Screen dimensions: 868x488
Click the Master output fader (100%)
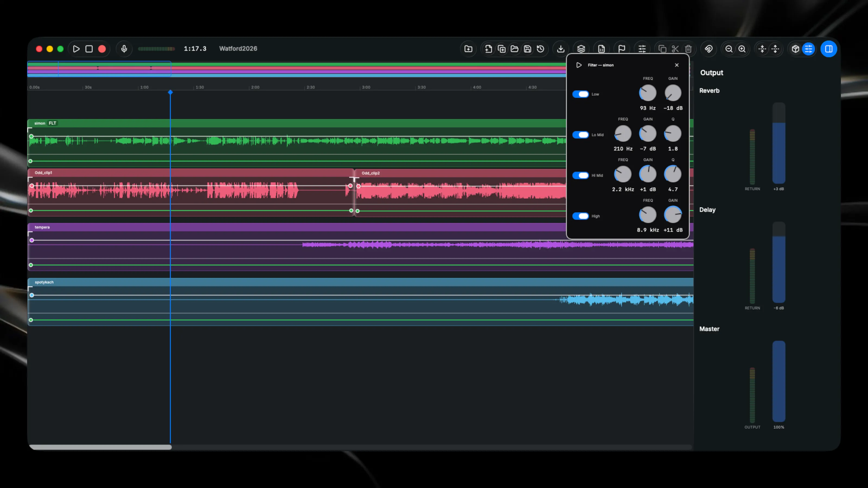coord(779,381)
